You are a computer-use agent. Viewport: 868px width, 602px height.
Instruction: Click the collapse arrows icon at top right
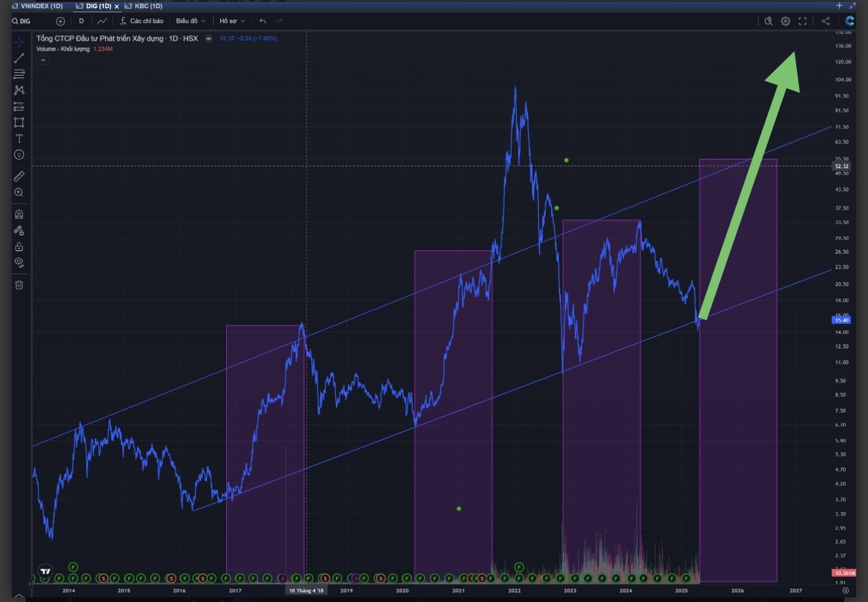[852, 5]
